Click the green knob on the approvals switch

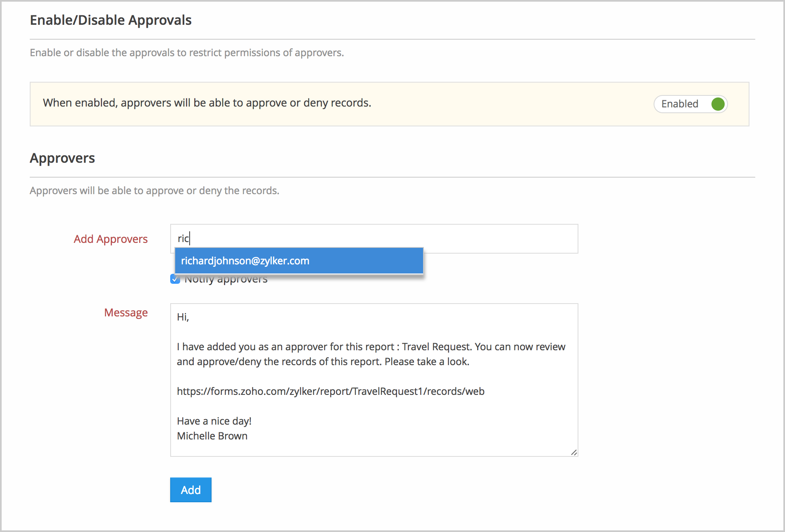[718, 104]
